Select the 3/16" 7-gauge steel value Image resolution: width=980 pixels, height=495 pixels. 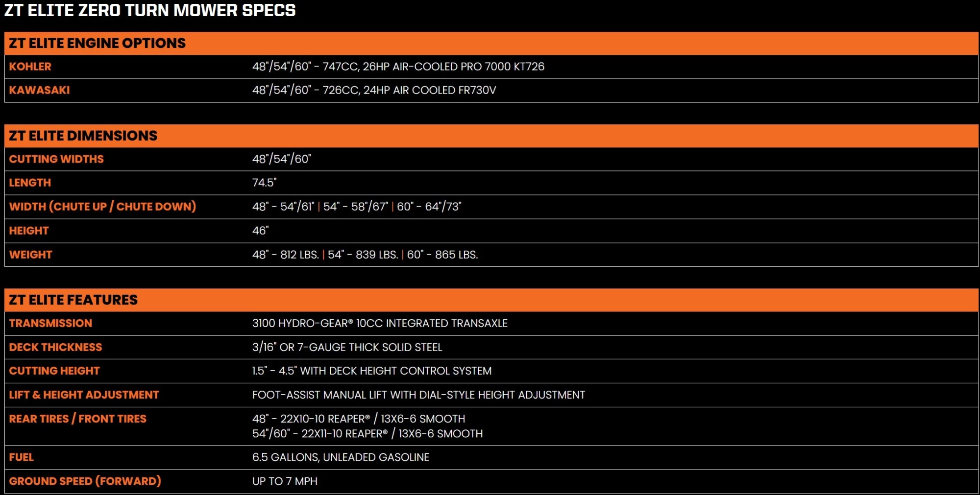tap(347, 347)
